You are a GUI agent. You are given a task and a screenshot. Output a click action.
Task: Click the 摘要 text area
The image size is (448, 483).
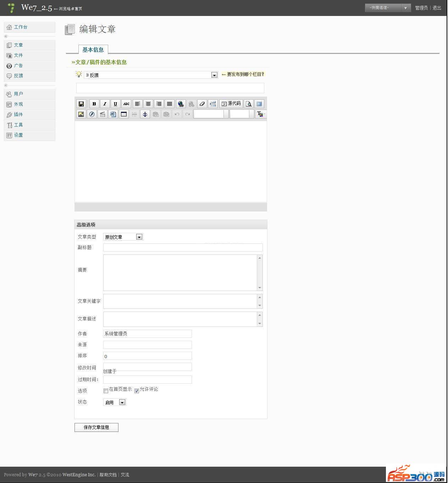[180, 273]
